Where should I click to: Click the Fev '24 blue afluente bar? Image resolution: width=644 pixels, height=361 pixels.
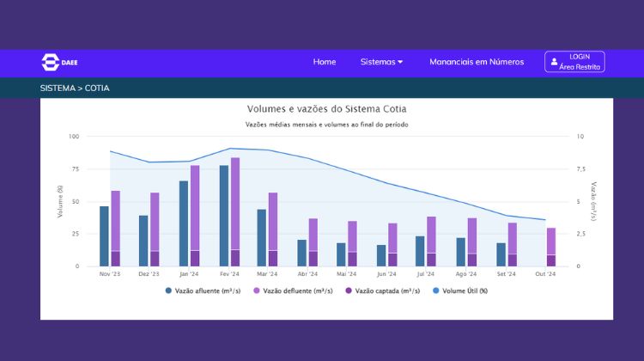[x=223, y=215]
